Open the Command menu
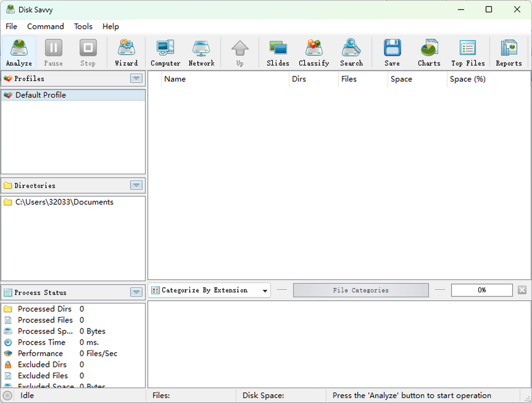532x403 pixels. point(45,27)
